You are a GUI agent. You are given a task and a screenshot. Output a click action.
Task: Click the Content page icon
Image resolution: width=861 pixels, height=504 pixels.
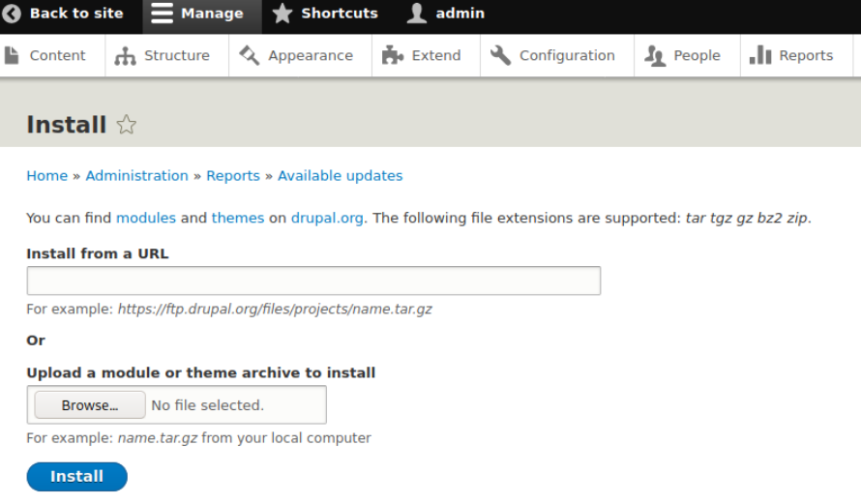(x=13, y=56)
